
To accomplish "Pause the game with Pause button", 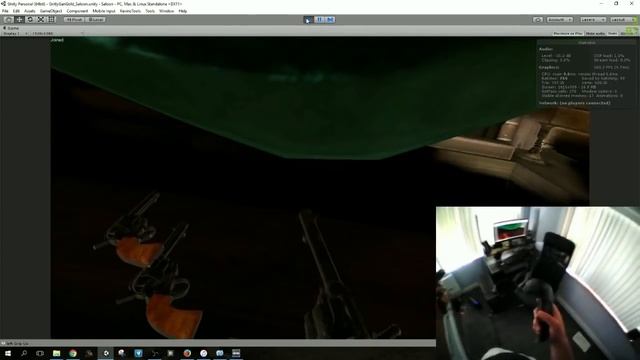I will point(320,20).
